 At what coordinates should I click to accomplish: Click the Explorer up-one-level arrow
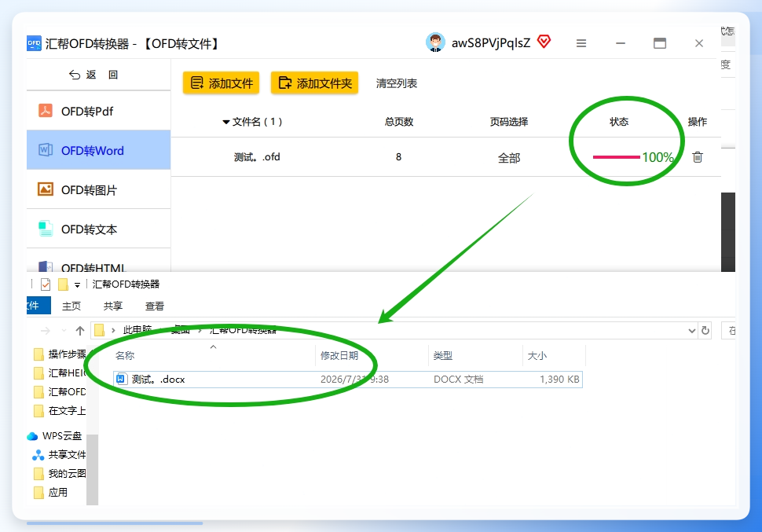click(79, 331)
